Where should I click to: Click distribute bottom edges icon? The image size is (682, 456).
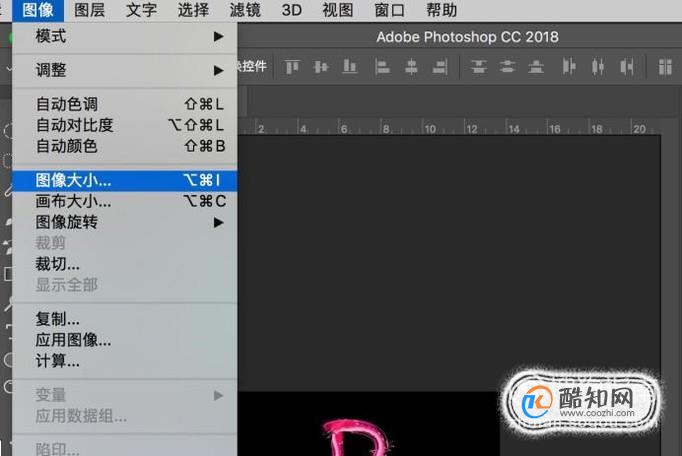click(x=536, y=67)
